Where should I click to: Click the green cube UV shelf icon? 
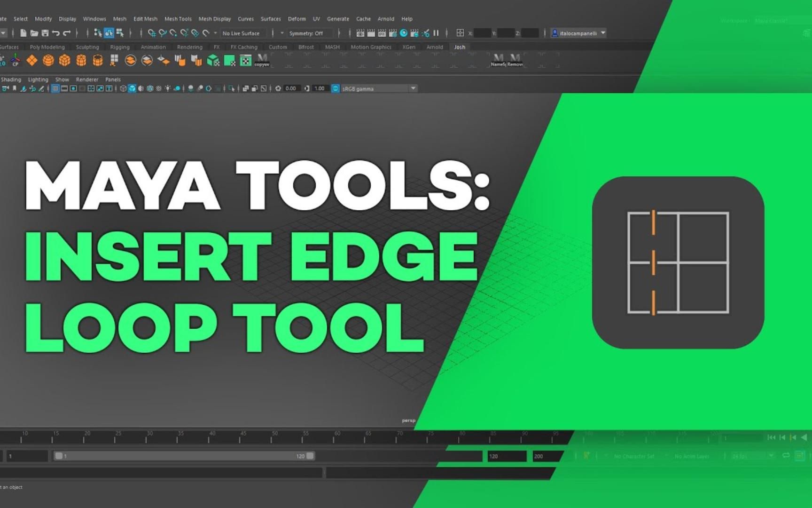(x=213, y=60)
